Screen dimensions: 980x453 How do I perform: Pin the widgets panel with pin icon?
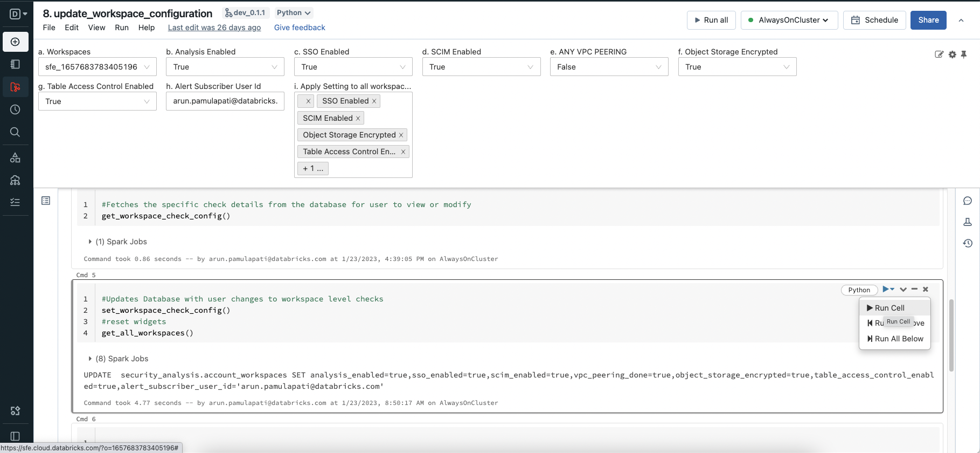click(964, 54)
